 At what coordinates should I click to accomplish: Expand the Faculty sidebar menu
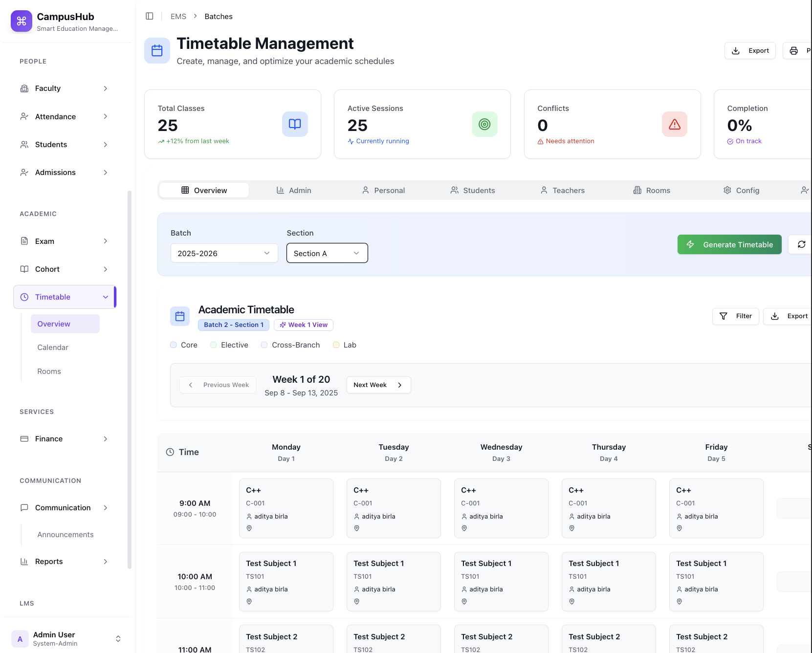tap(64, 88)
